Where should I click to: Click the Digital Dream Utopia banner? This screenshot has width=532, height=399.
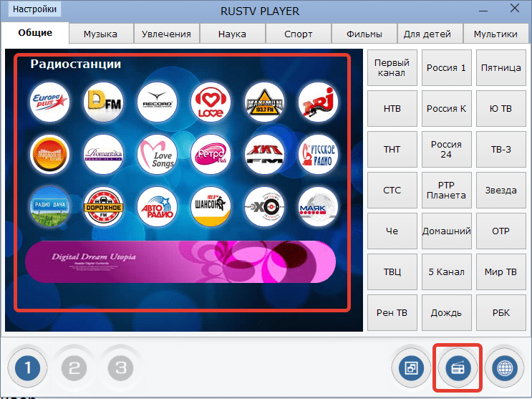click(180, 261)
